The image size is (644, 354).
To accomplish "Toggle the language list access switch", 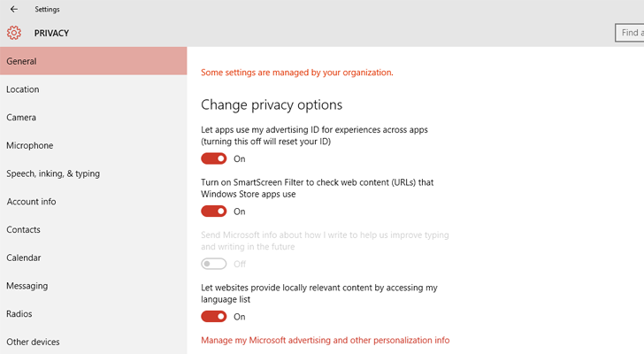I will tap(213, 316).
